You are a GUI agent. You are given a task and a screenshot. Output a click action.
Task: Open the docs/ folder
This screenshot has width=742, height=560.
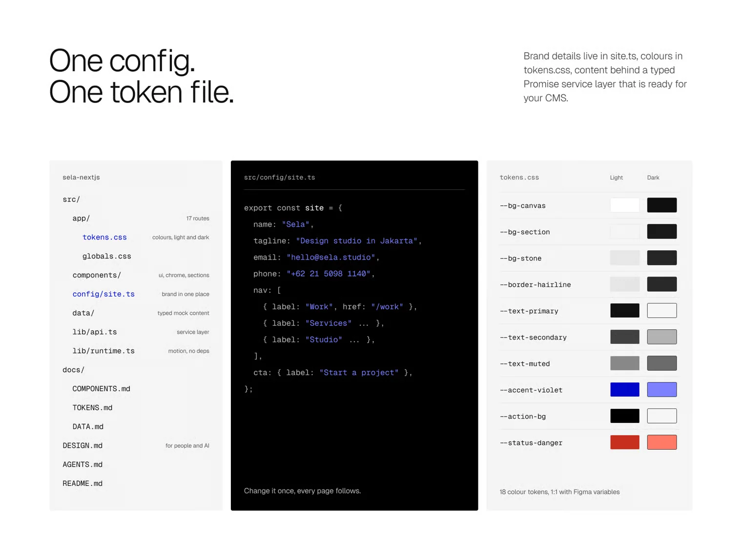click(74, 370)
